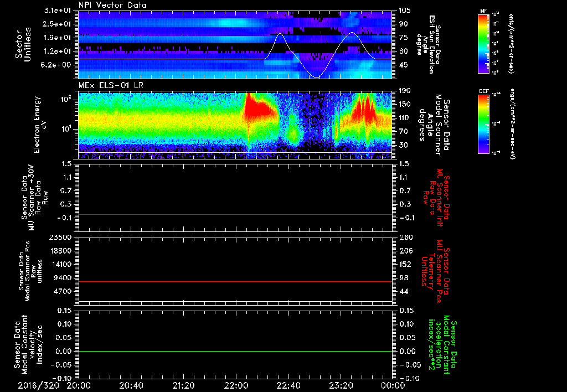Screen dimensions: 567x392
Task: Click the red "MU Scanner Inh Raw Data" axis title
Action: click(x=436, y=198)
